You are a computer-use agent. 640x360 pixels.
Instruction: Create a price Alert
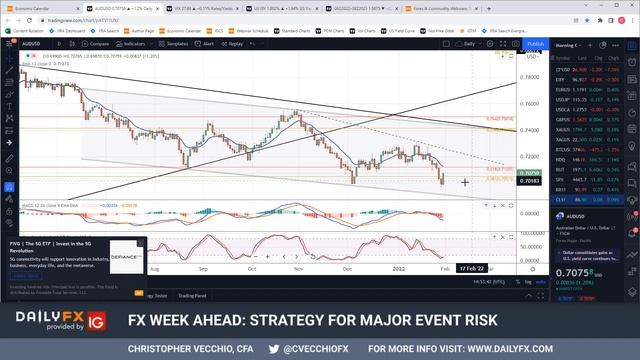204,44
